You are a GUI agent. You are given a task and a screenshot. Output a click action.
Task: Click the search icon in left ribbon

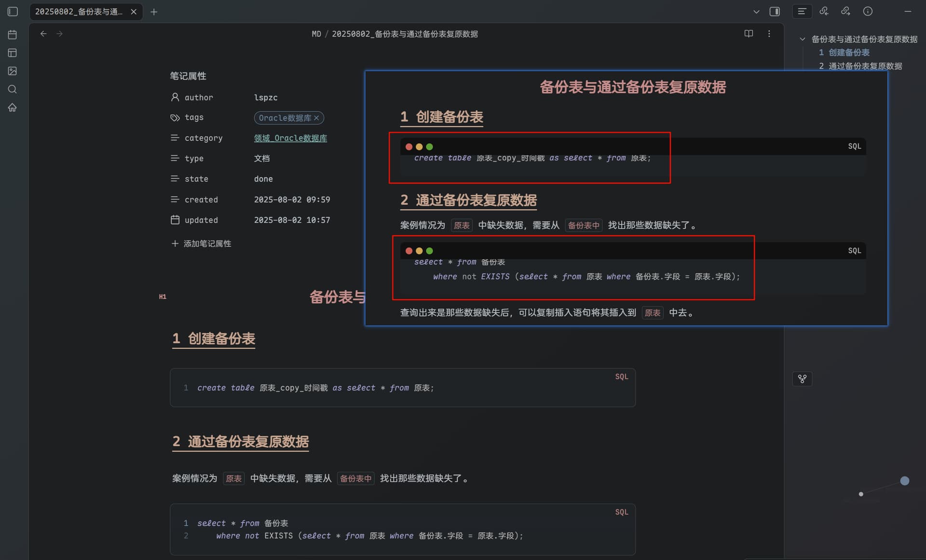[x=13, y=89]
